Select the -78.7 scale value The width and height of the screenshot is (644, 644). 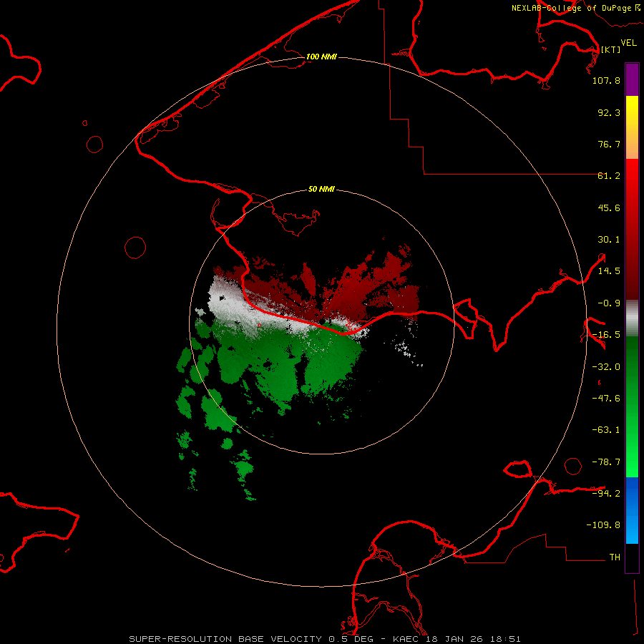(606, 462)
